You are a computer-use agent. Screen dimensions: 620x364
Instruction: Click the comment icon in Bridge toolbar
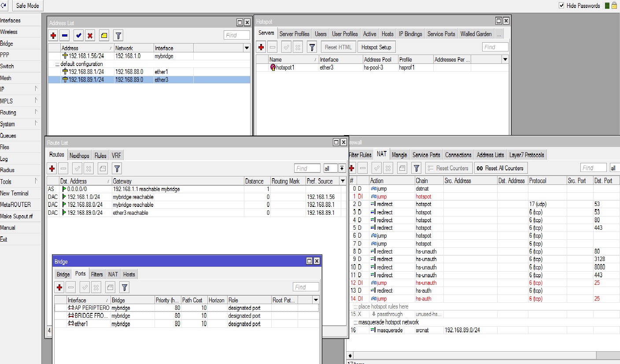[110, 287]
